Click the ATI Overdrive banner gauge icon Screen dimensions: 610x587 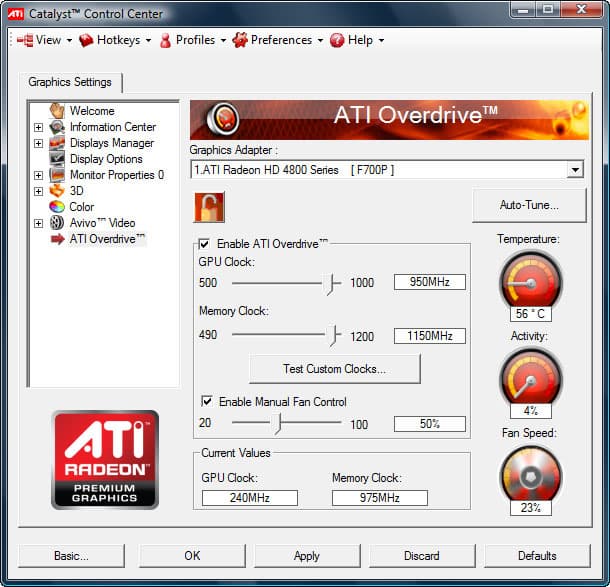[x=223, y=119]
